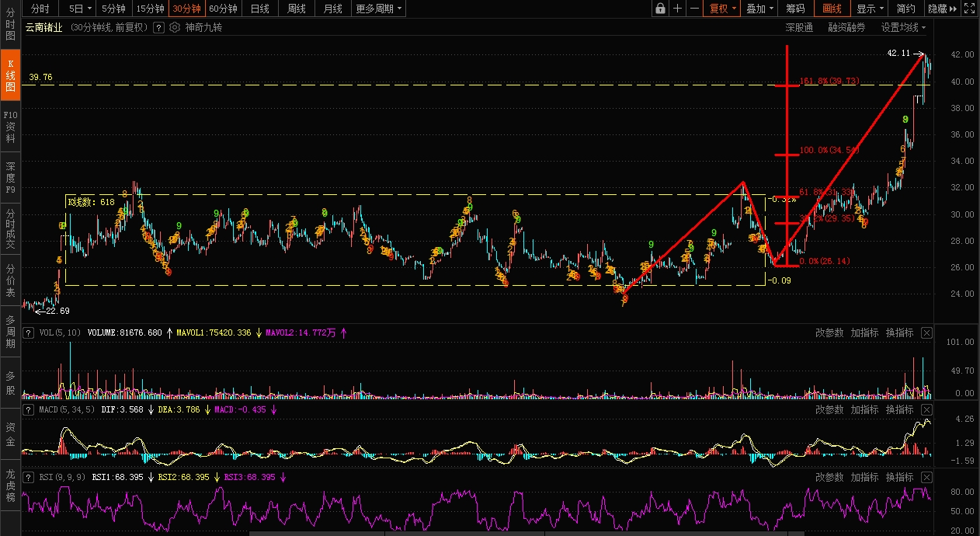Open the 叠加 overlay dropdown
Viewport: 980px width, 536px height.
click(759, 9)
